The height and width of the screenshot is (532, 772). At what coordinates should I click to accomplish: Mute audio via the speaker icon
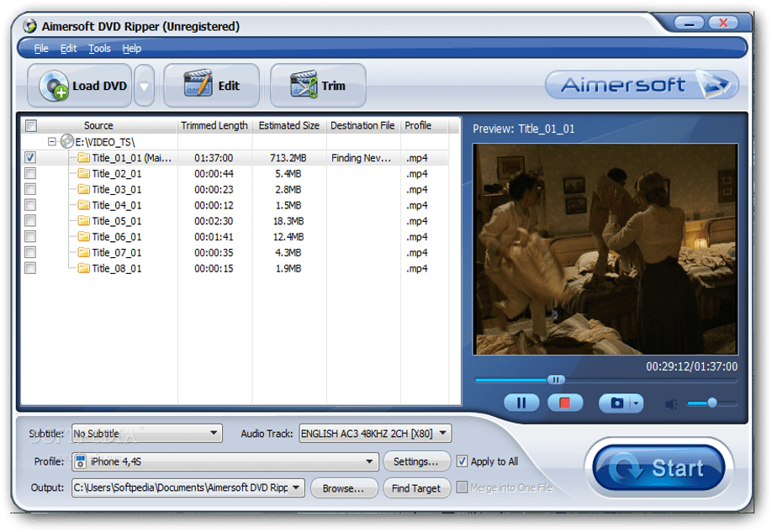tap(671, 404)
